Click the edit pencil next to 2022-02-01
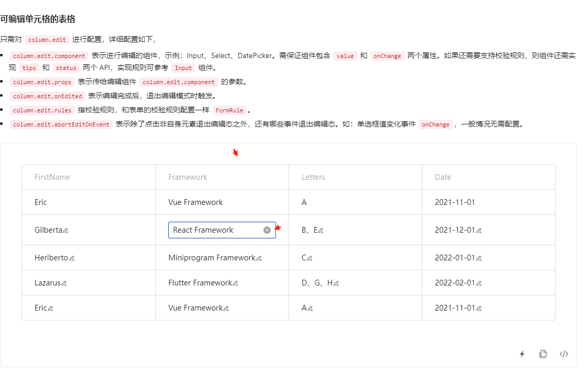Image resolution: width=588 pixels, height=378 pixels. point(479,283)
